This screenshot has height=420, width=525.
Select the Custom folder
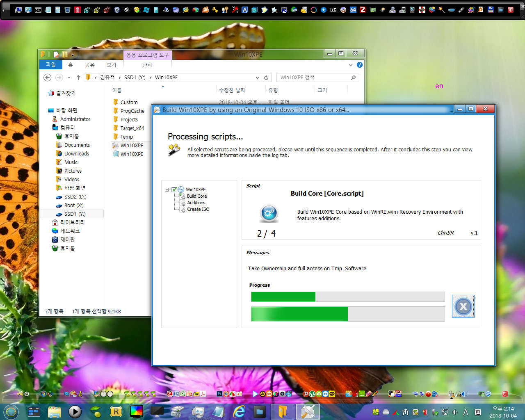pos(129,103)
